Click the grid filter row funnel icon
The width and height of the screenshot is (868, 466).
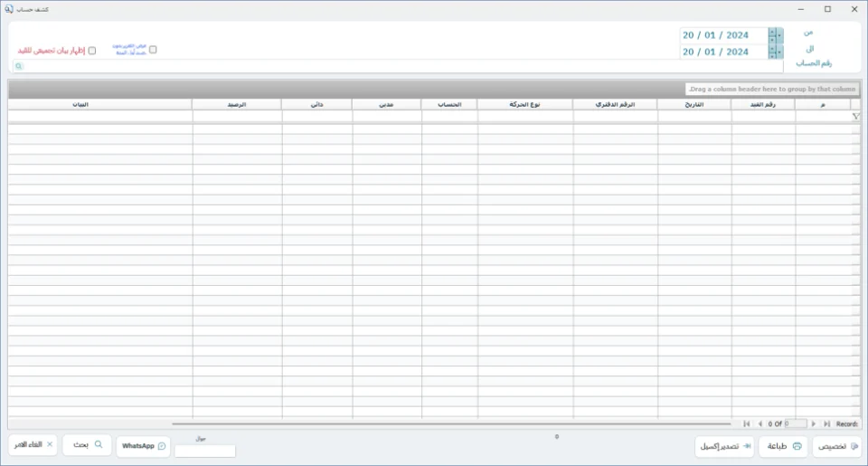856,117
